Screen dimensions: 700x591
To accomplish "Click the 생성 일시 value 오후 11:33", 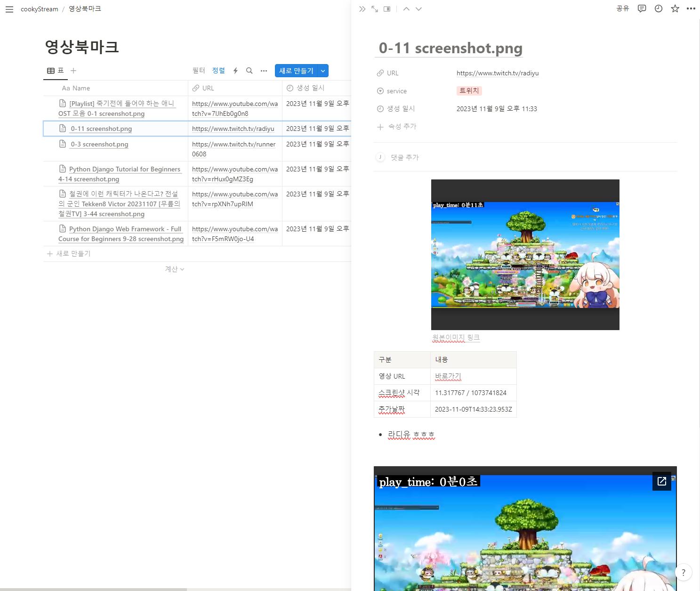I will 497,109.
